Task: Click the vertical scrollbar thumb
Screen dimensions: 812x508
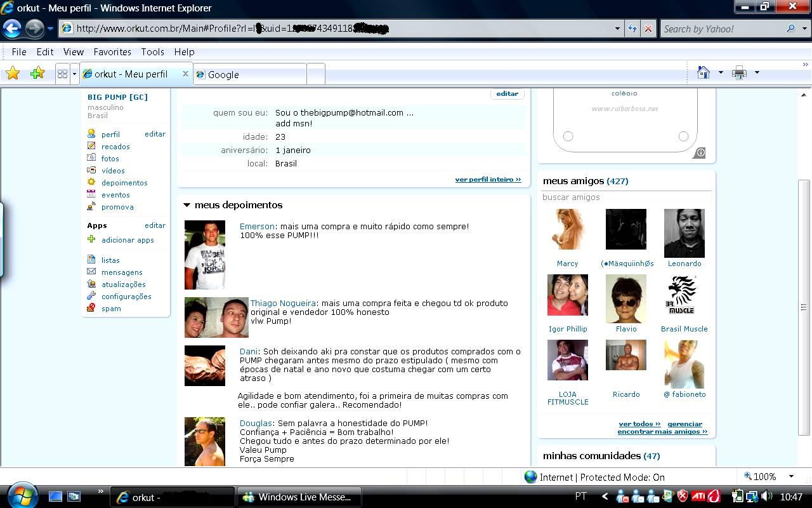Action: click(x=804, y=307)
